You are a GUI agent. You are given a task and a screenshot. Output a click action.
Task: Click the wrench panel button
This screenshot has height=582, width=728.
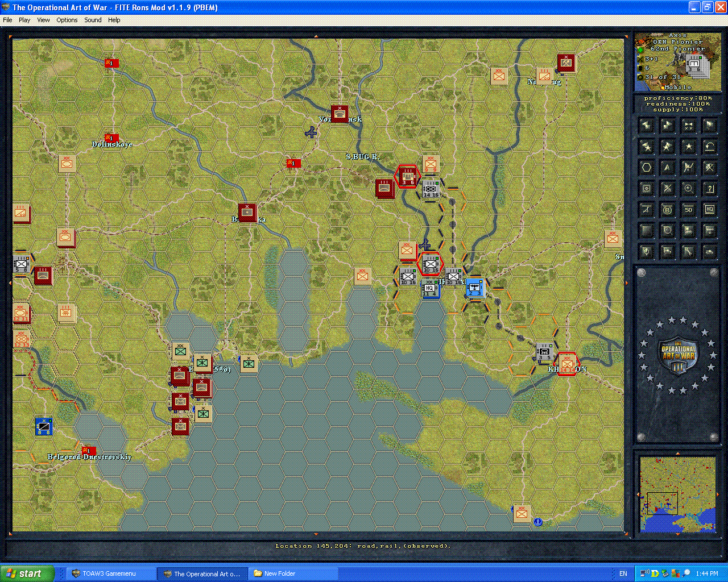[688, 252]
